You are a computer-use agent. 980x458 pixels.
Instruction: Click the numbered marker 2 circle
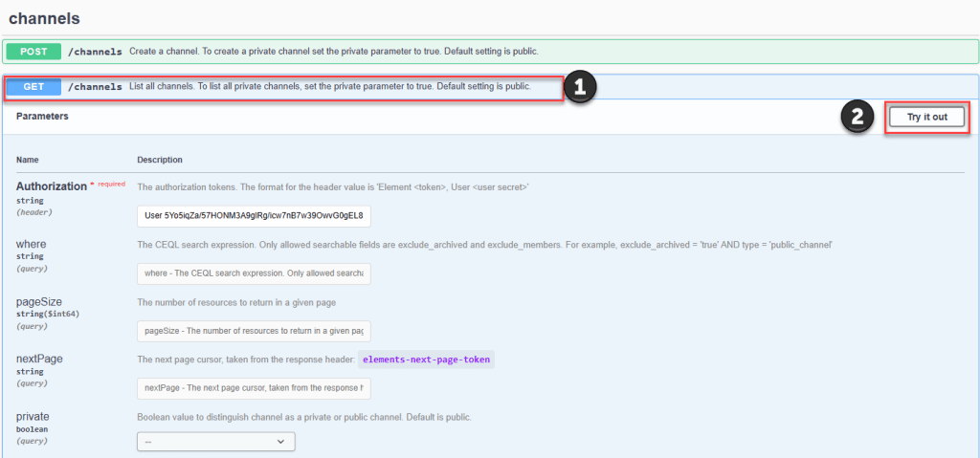point(857,117)
